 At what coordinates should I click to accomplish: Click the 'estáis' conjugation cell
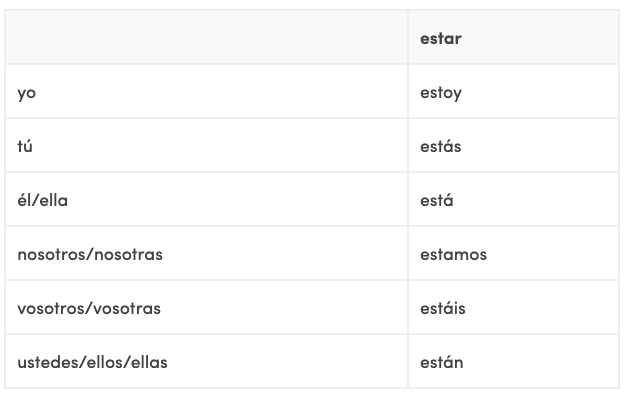click(x=513, y=307)
